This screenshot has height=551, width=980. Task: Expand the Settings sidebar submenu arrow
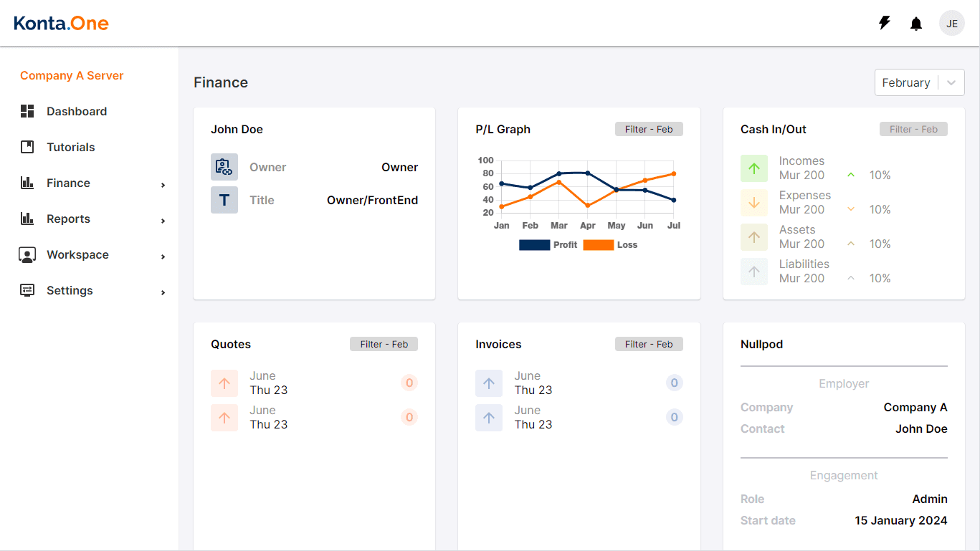coord(163,292)
